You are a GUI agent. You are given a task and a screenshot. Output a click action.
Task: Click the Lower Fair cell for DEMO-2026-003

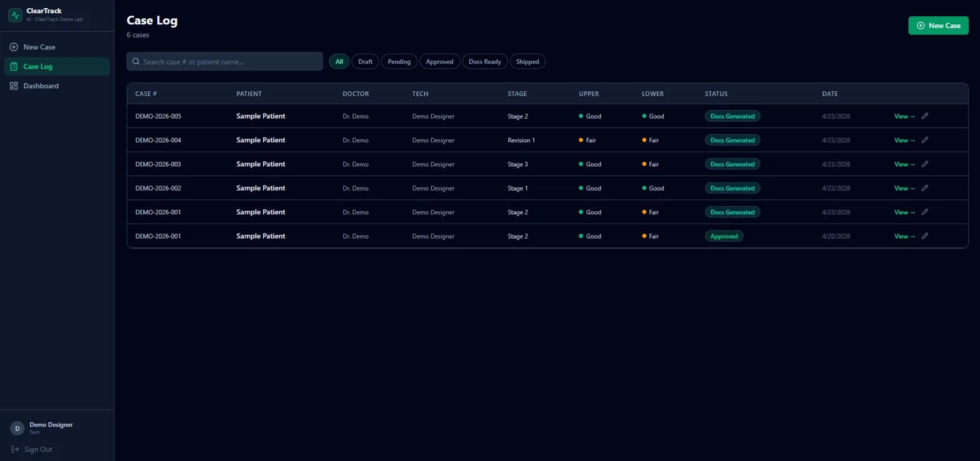point(651,164)
